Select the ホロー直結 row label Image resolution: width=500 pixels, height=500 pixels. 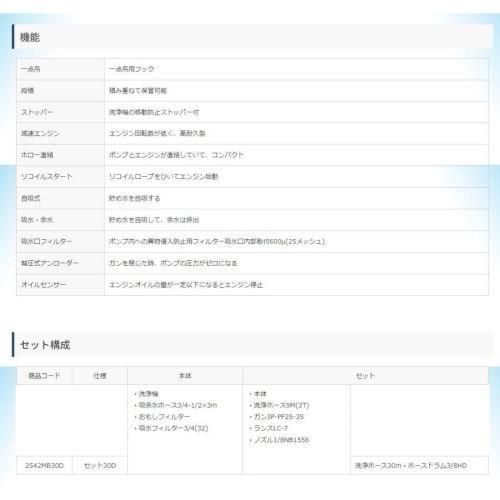[x=37, y=155]
